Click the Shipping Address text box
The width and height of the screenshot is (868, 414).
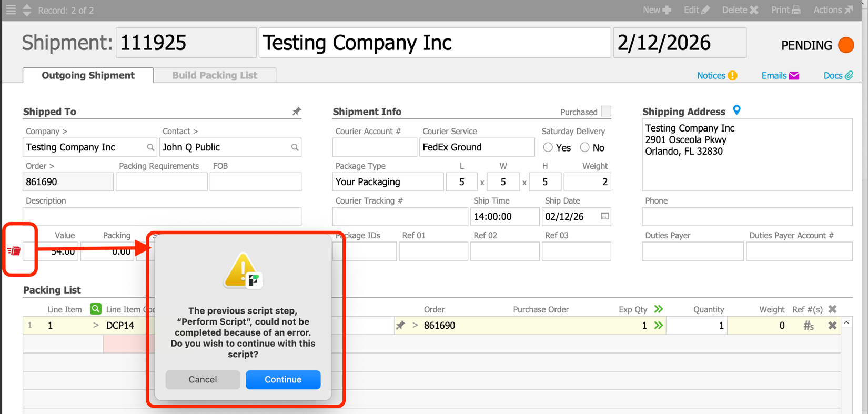747,155
